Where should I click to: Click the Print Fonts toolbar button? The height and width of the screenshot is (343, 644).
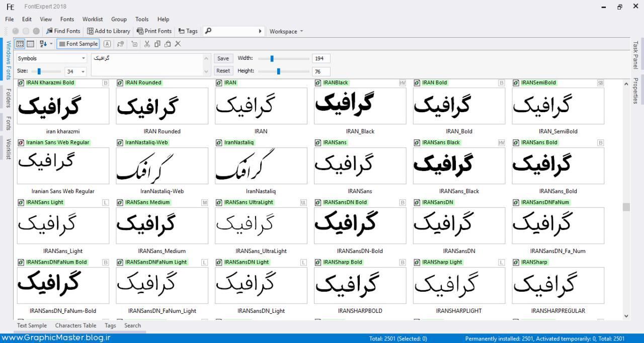(154, 31)
